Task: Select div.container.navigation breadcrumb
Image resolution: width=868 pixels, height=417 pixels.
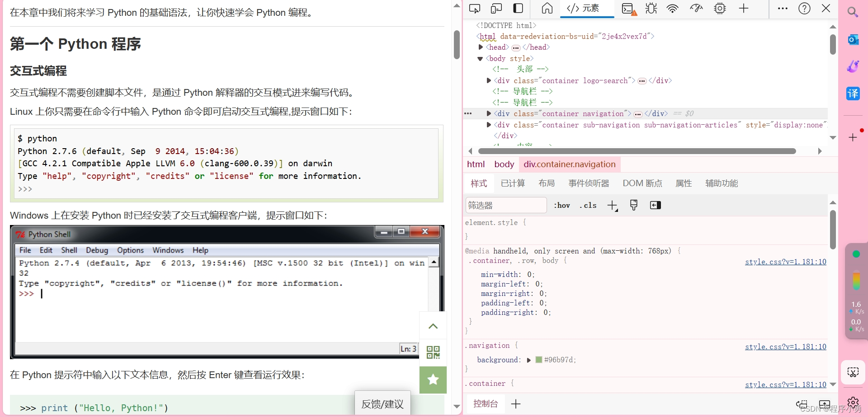Action: point(570,164)
